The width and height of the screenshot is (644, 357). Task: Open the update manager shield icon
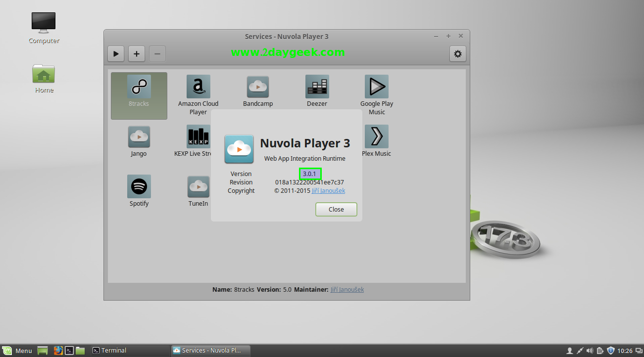[x=611, y=351]
